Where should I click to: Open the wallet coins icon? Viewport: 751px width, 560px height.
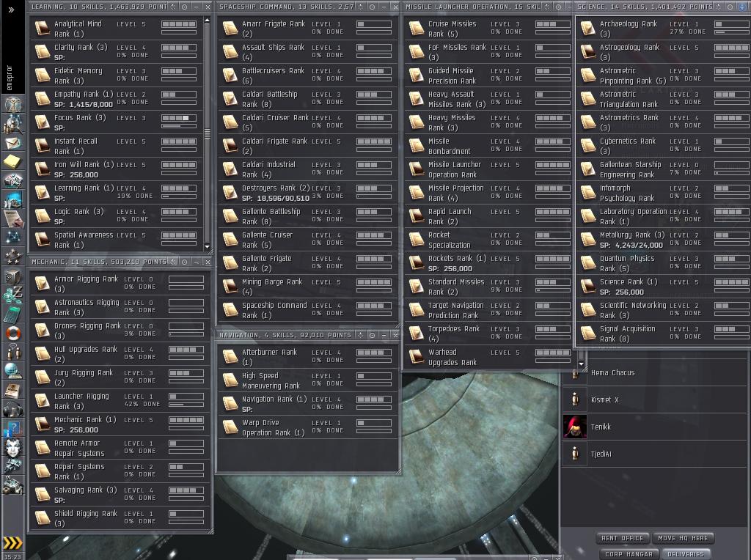coord(12,294)
